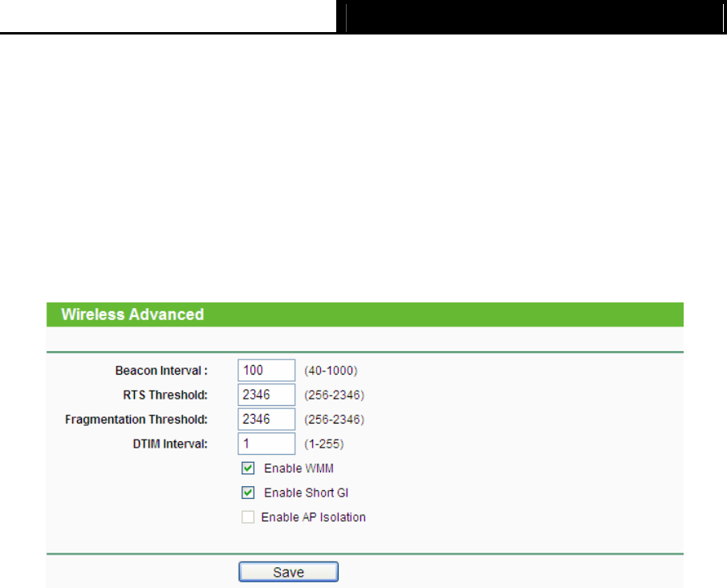Screen dimensions: 727x588
Task: Click the (256-2346) hint beside RTS Threshold
Action: click(335, 395)
